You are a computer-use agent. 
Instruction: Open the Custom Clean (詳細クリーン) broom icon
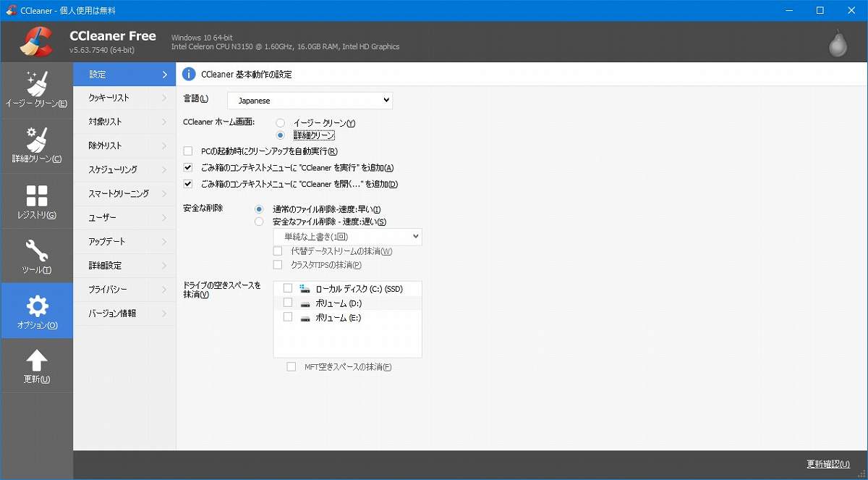[x=37, y=138]
